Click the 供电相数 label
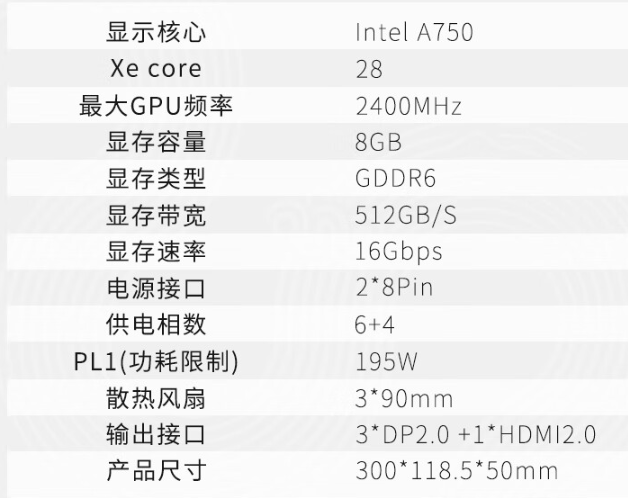628x498 pixels. (155, 324)
